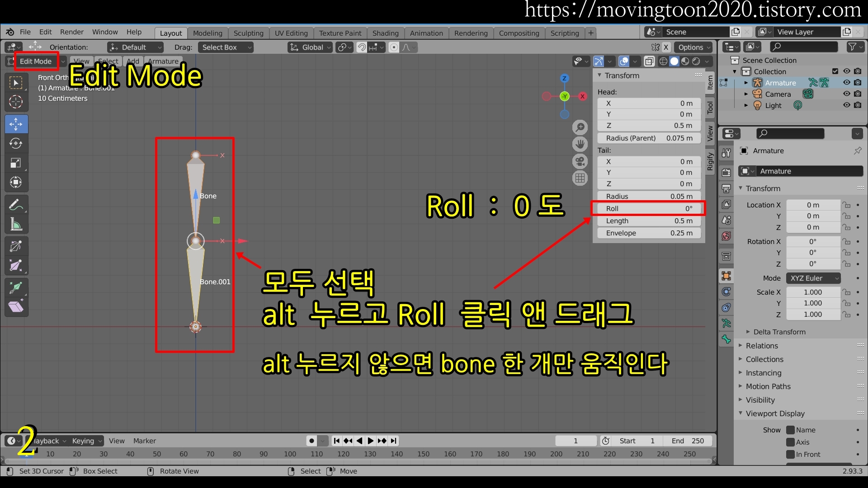Switch orthographic perspective grid icon

click(x=580, y=178)
